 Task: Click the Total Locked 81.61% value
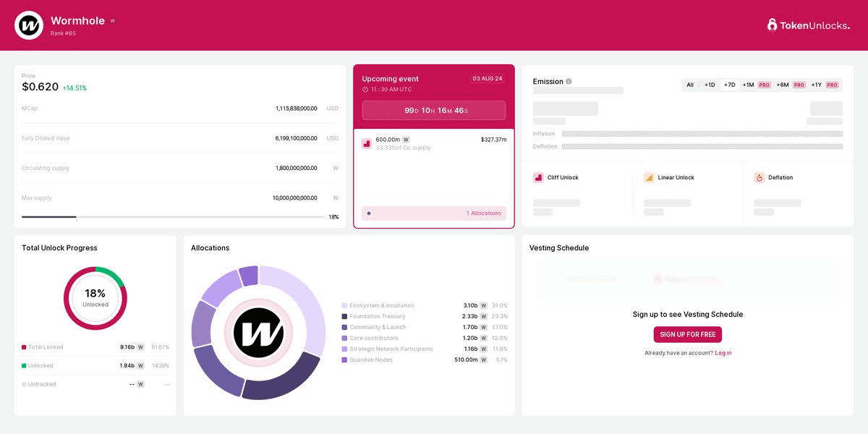pos(161,347)
